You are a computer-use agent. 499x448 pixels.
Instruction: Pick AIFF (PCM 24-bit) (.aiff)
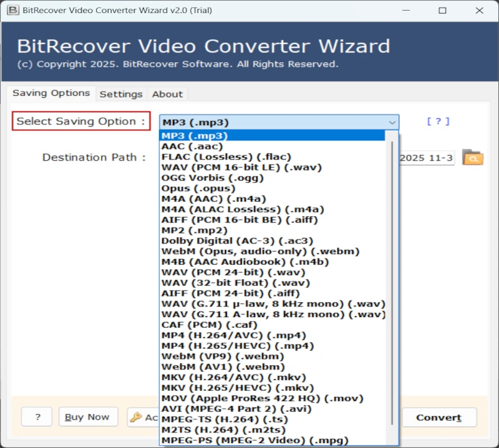272,293
